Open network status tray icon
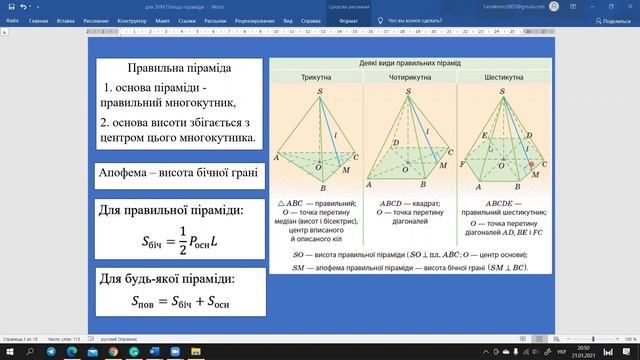The image size is (640, 360). [x=526, y=352]
